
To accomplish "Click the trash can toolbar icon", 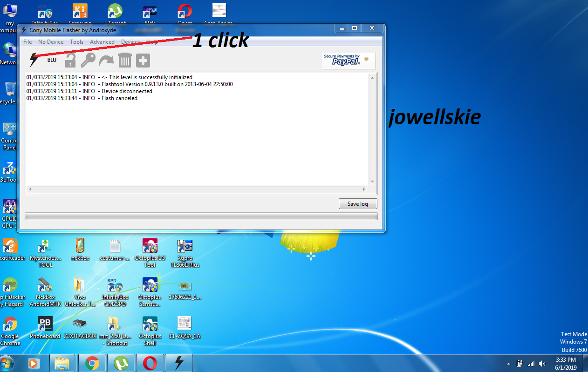I will [125, 60].
